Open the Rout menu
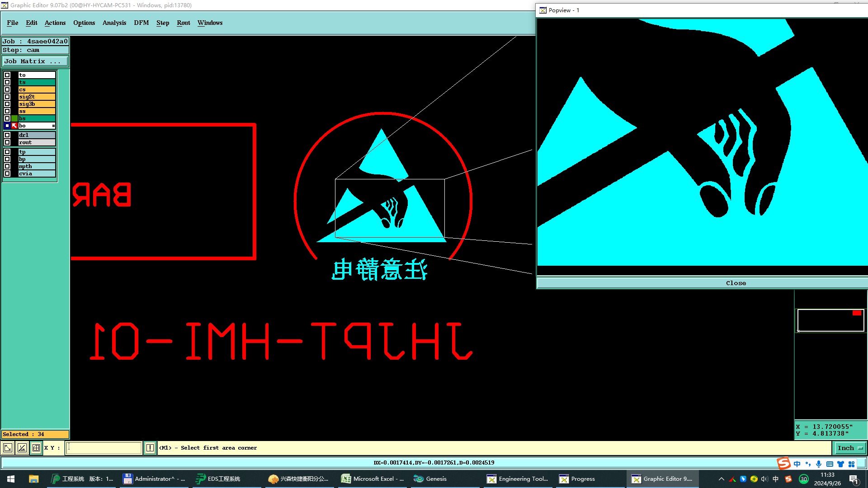The width and height of the screenshot is (868, 488). 183,23
